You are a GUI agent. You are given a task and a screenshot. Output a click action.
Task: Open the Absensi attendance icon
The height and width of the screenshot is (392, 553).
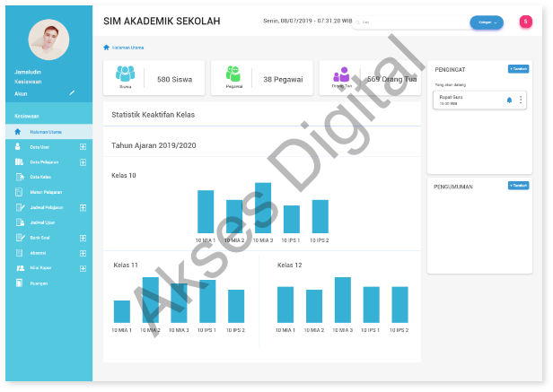click(19, 253)
